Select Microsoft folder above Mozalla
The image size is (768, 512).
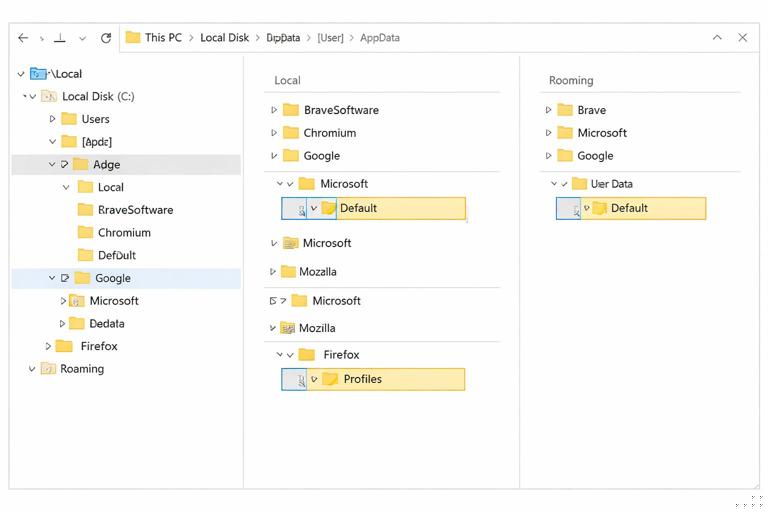[327, 243]
